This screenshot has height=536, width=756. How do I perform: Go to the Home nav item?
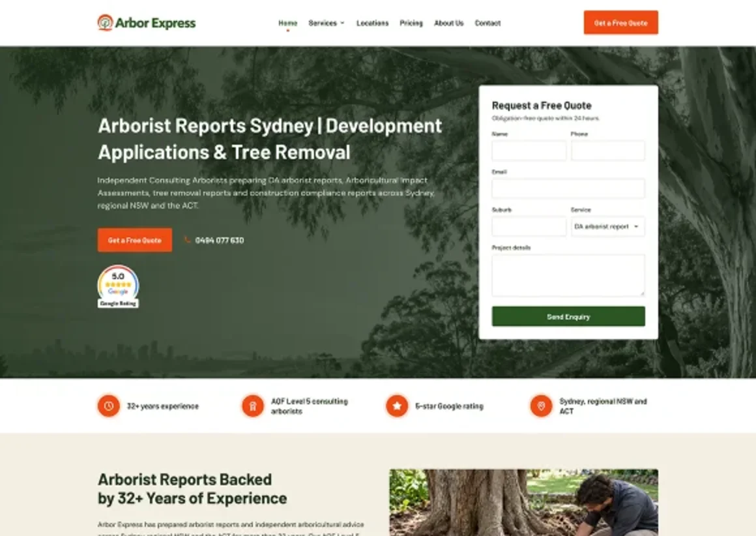pyautogui.click(x=288, y=23)
